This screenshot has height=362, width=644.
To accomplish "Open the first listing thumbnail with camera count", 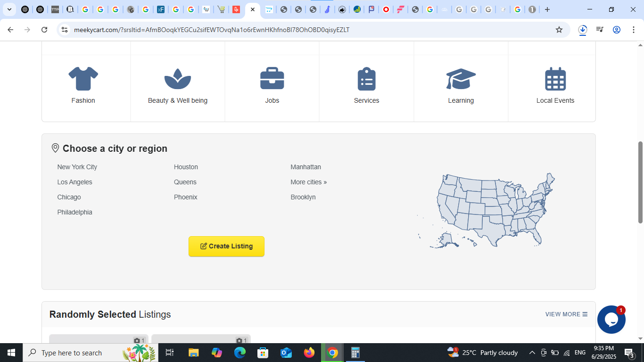I will pos(99,339).
